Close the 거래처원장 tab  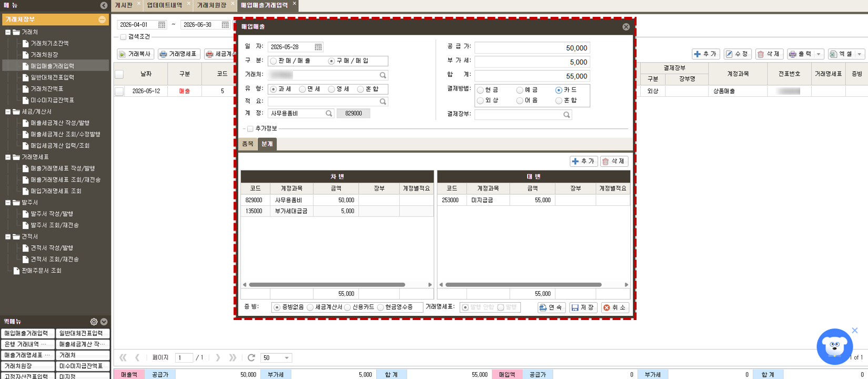click(x=233, y=3)
